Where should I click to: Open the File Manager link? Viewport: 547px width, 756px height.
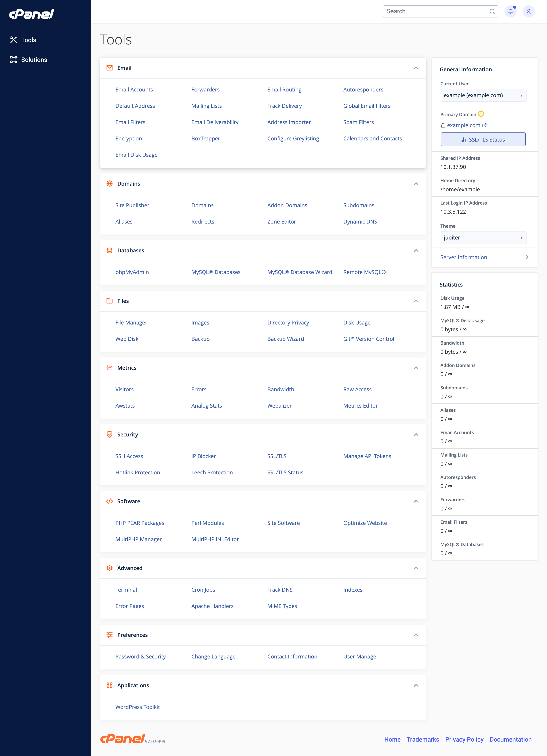(x=131, y=323)
